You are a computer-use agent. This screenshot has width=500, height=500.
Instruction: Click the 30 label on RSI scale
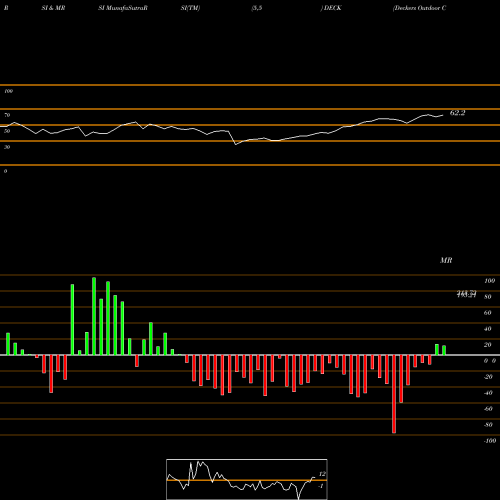click(7, 147)
